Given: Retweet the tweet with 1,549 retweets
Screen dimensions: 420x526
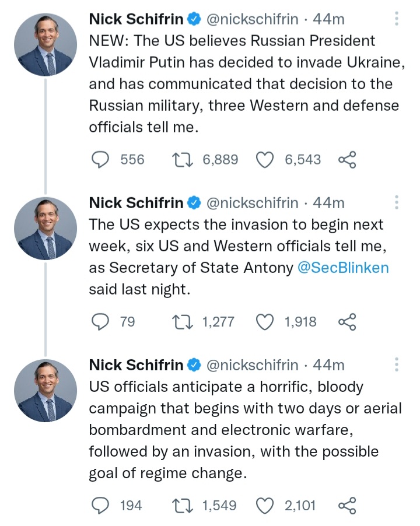Looking at the screenshot, I should pyautogui.click(x=184, y=505).
